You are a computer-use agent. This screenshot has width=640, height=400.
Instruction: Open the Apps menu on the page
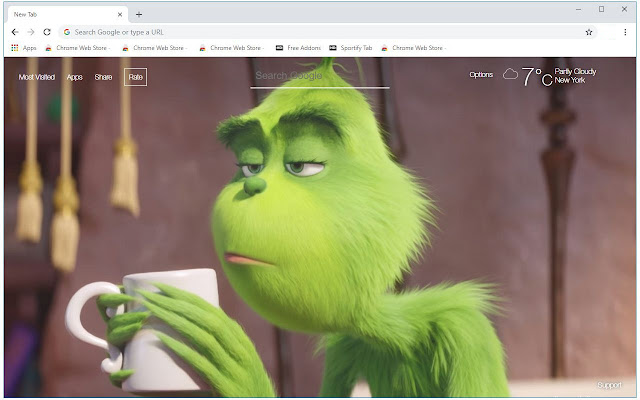point(75,77)
